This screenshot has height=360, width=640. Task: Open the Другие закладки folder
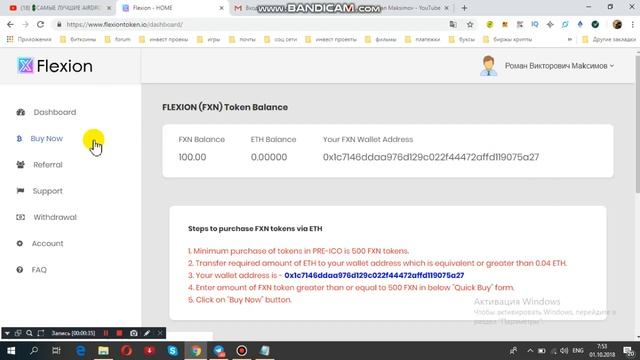point(609,40)
